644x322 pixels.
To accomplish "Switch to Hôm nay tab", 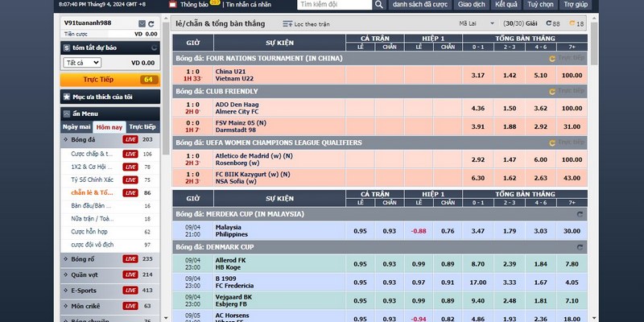I will click(109, 127).
